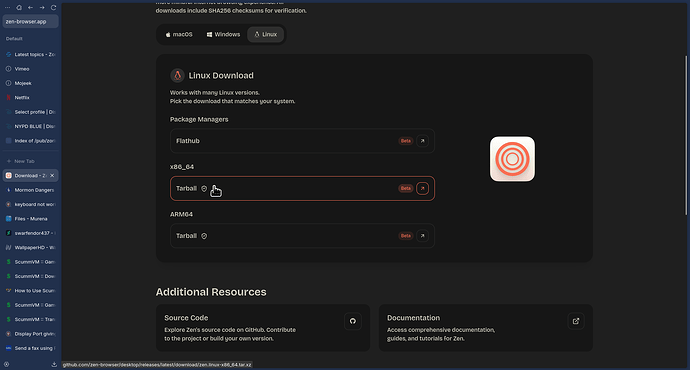The width and height of the screenshot is (690, 370).
Task: Switch to the WallpaperHD tab
Action: point(30,247)
